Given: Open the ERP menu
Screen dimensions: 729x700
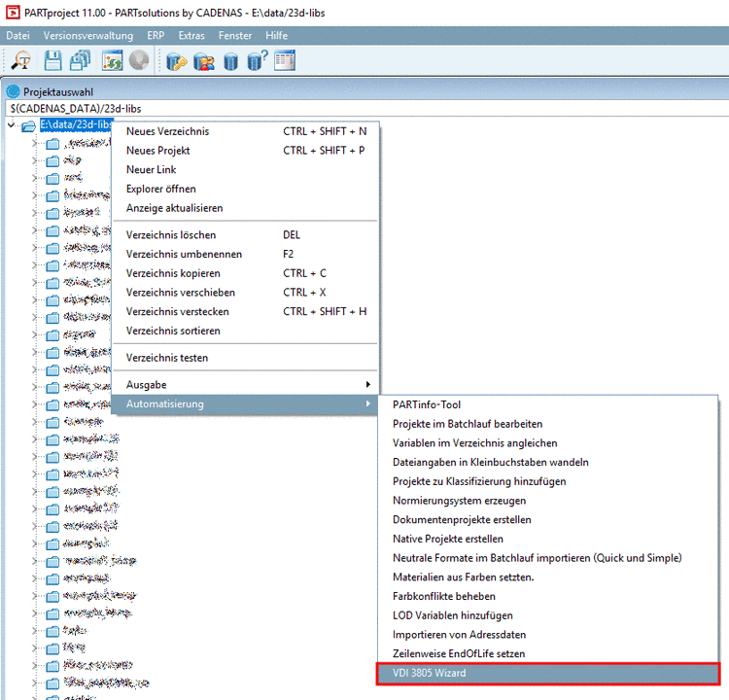Looking at the screenshot, I should coord(156,35).
